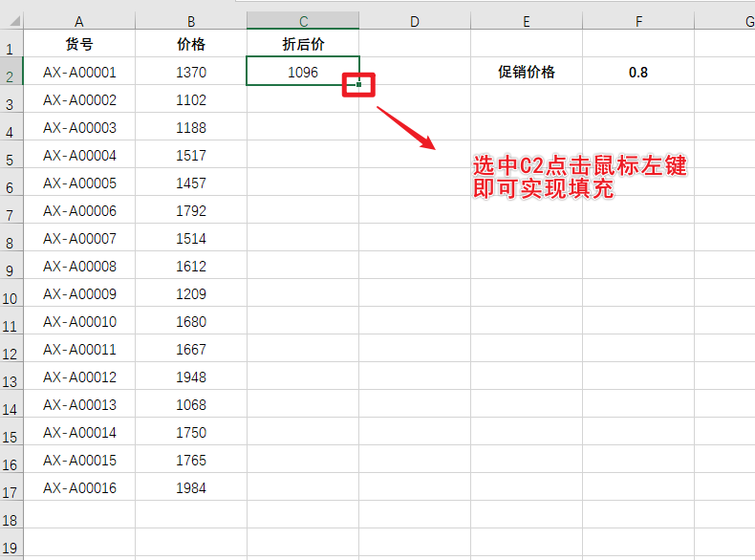Select cell AX-A00001
The width and height of the screenshot is (755, 560).
point(79,72)
